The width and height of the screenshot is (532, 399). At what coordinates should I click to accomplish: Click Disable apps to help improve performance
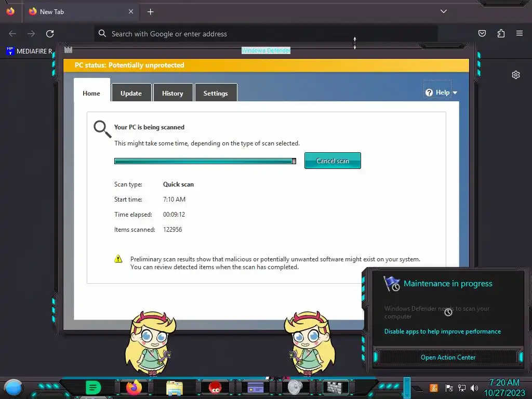[443, 331]
